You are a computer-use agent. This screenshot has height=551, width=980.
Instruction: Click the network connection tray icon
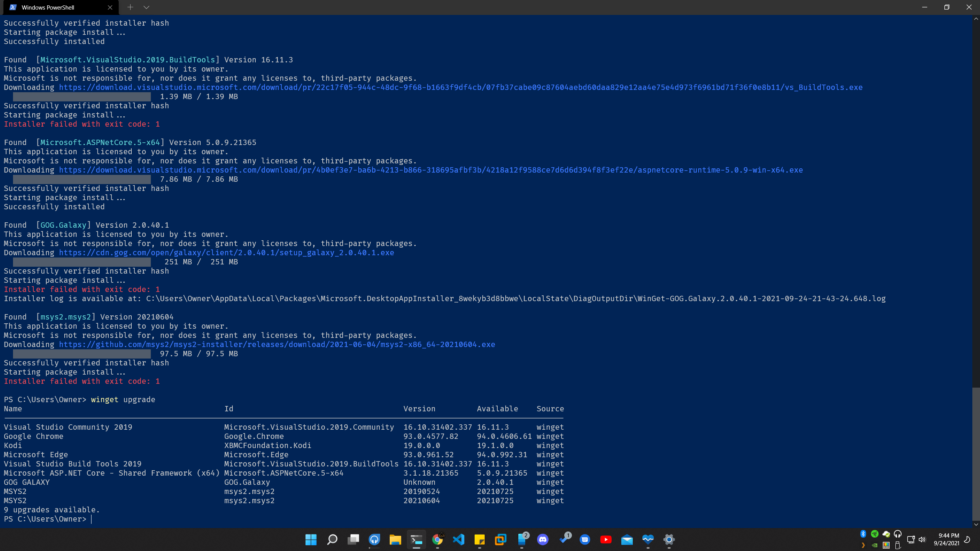911,540
